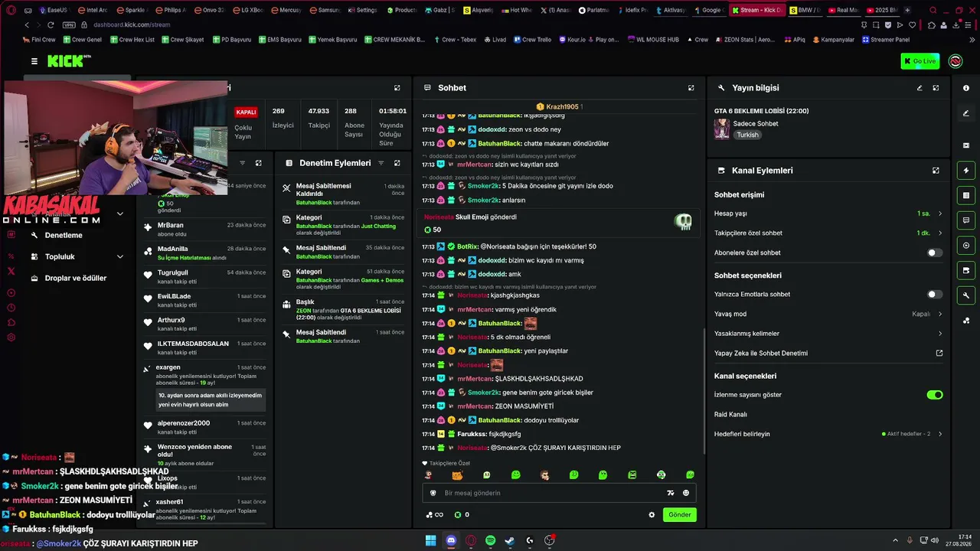The width and height of the screenshot is (980, 551).
Task: Click the Kicks balance counter
Action: point(462,515)
